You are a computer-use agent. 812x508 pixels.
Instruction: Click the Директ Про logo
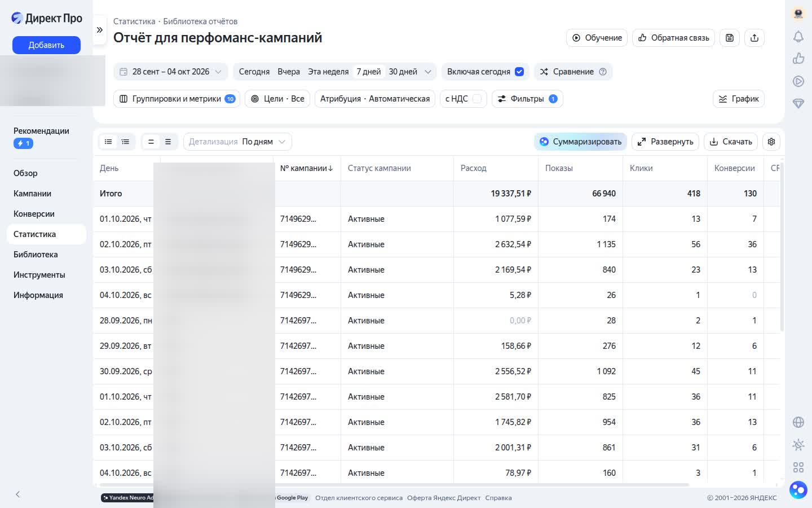click(x=47, y=18)
